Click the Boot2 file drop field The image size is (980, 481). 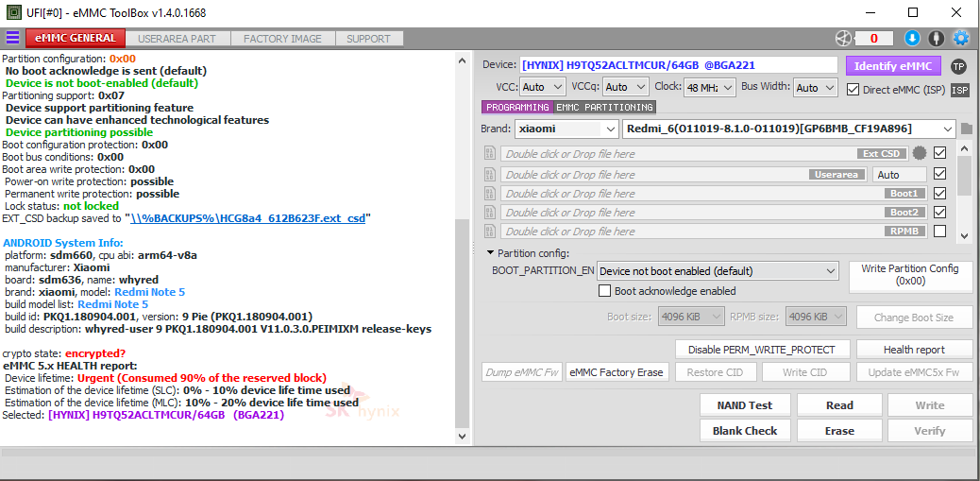[715, 213]
